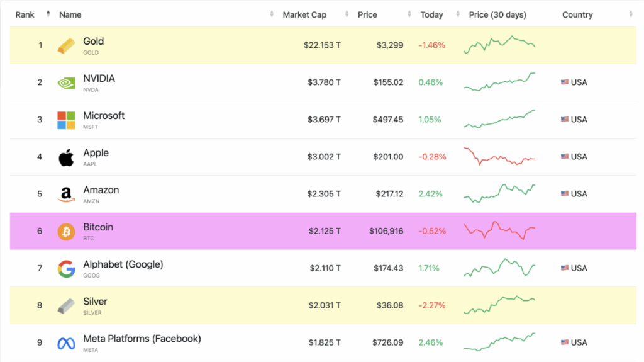Screen dimensions: 644x362
Task: Click the Meta Platforms logo icon
Action: (x=66, y=343)
